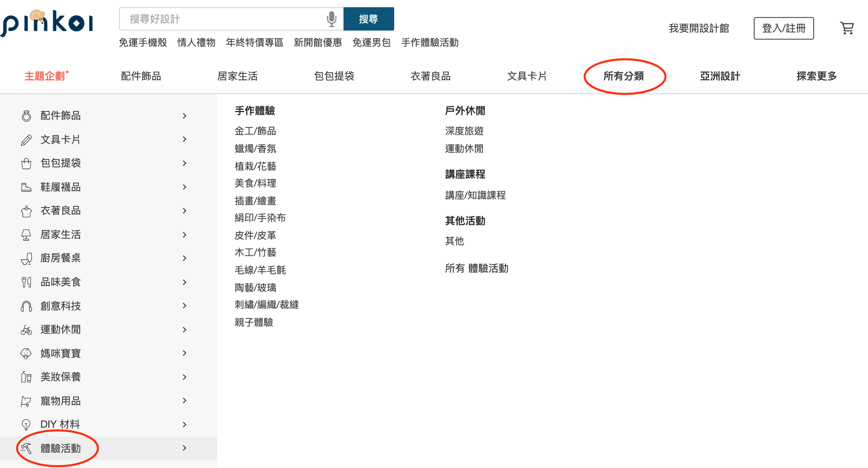This screenshot has width=868, height=468.
Task: Click the boot icon beside 鞋履襪品
Action: pyautogui.click(x=26, y=187)
